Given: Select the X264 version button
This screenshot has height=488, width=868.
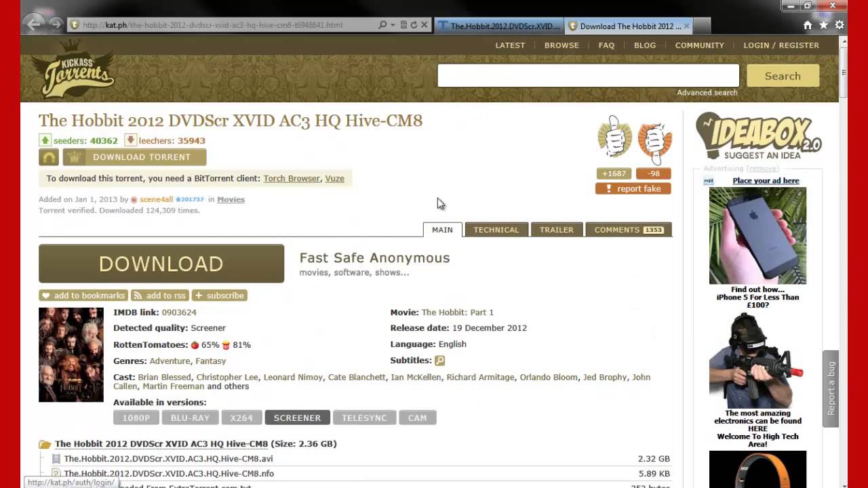Looking at the screenshot, I should tap(241, 418).
